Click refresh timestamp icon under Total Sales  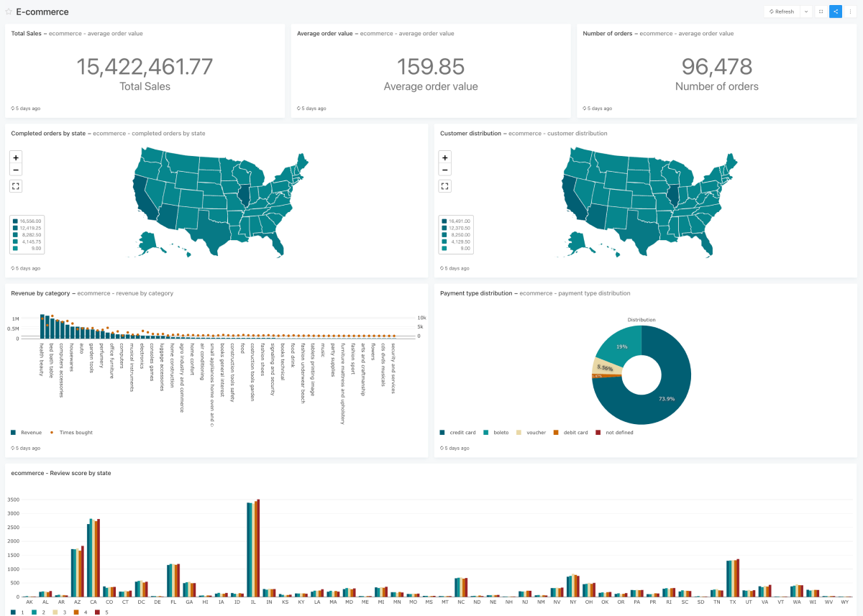click(x=13, y=109)
